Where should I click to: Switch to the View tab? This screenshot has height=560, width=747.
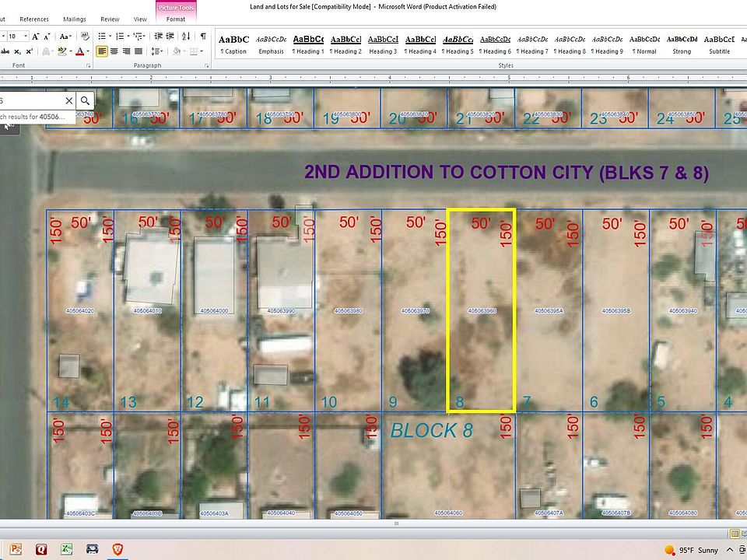[x=140, y=19]
